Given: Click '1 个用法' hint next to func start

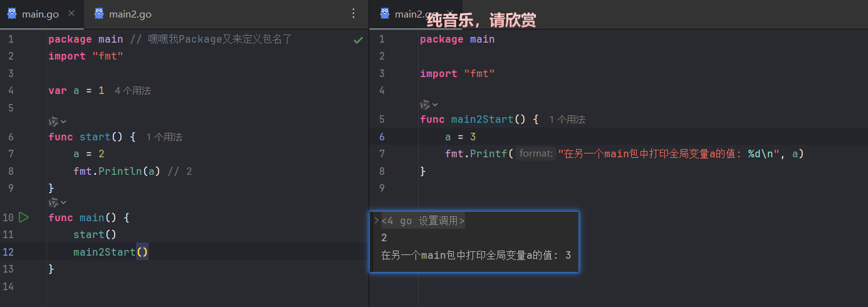Looking at the screenshot, I should [164, 137].
